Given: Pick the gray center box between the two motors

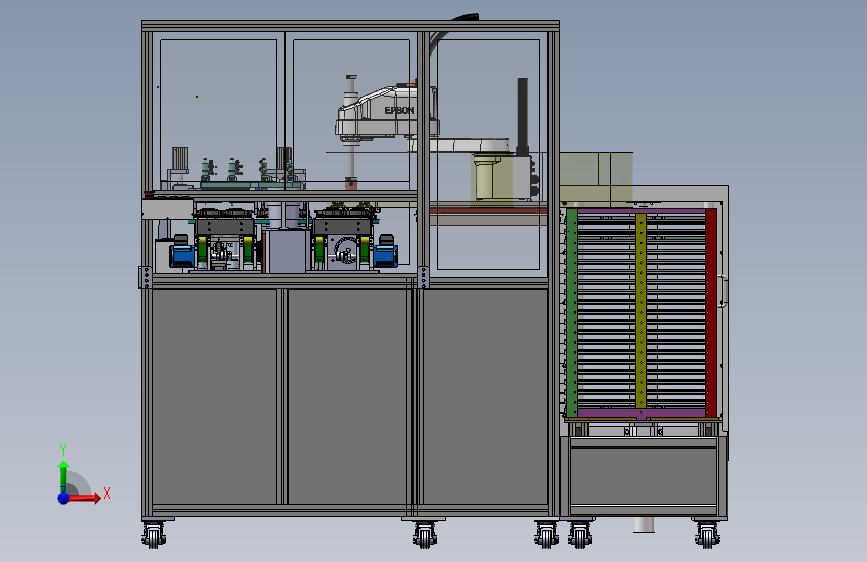Looking at the screenshot, I should (286, 252).
